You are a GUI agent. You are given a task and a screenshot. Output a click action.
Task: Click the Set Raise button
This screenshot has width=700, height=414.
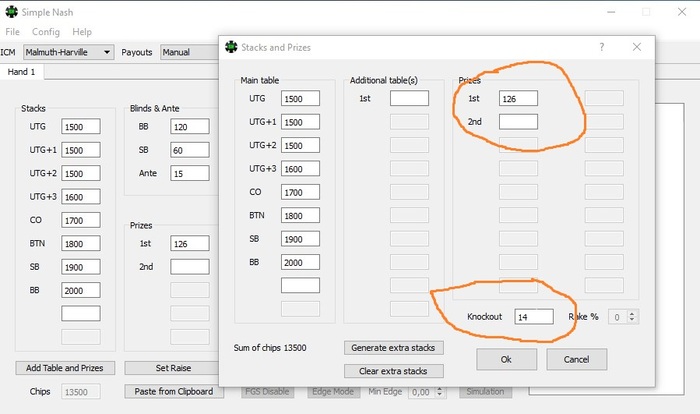pyautogui.click(x=173, y=368)
